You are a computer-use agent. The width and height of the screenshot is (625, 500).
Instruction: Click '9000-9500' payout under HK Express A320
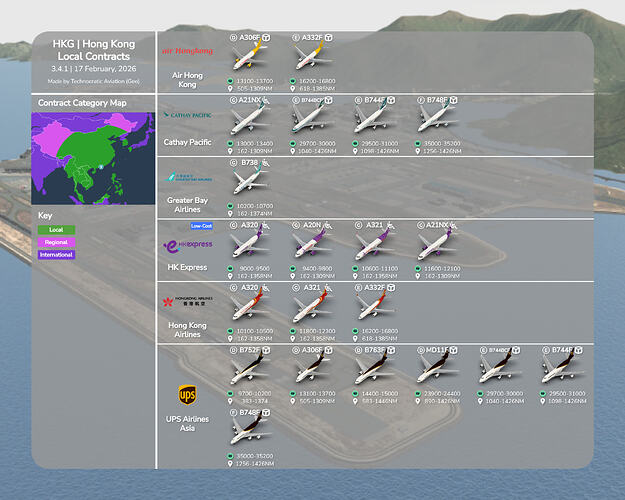(x=254, y=269)
